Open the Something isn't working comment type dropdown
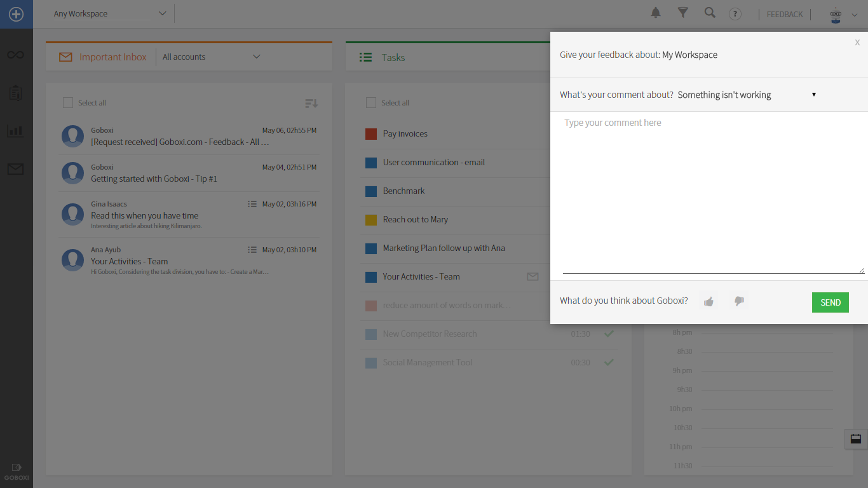 click(x=747, y=95)
